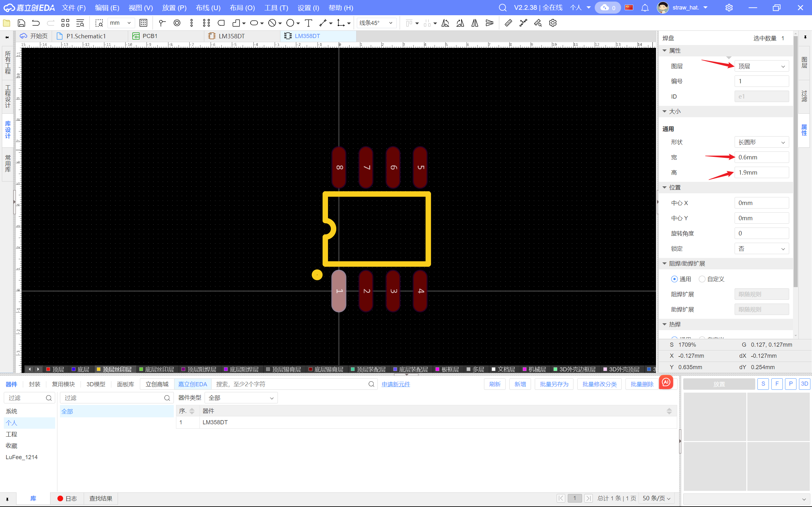The image size is (812, 507).
Task: Click the Text tool icon
Action: coord(308,23)
